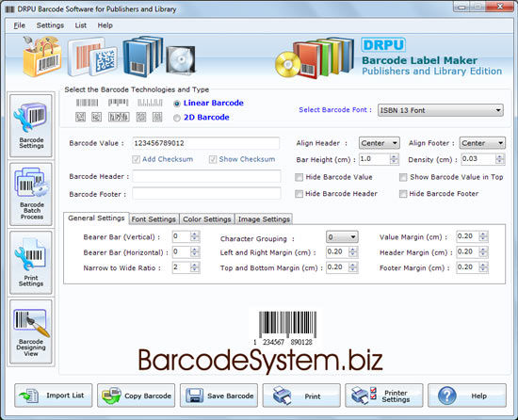
Task: Open the File menu
Action: [19, 25]
